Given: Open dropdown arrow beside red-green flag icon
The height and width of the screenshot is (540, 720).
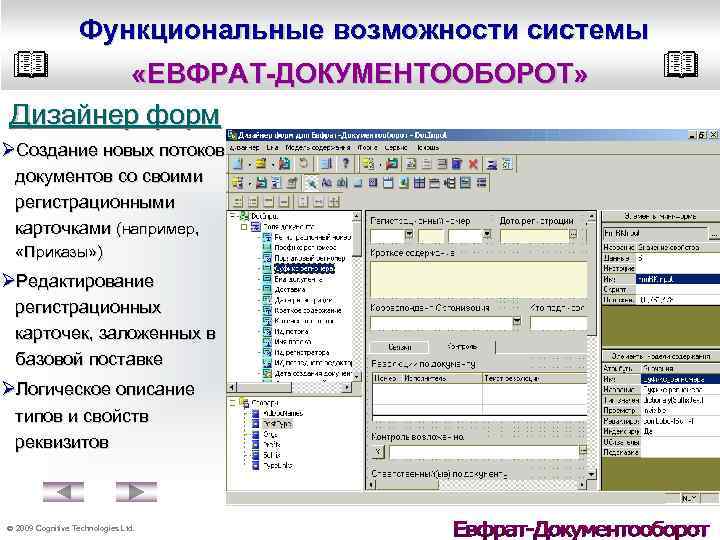Looking at the screenshot, I should pyautogui.click(x=381, y=164).
